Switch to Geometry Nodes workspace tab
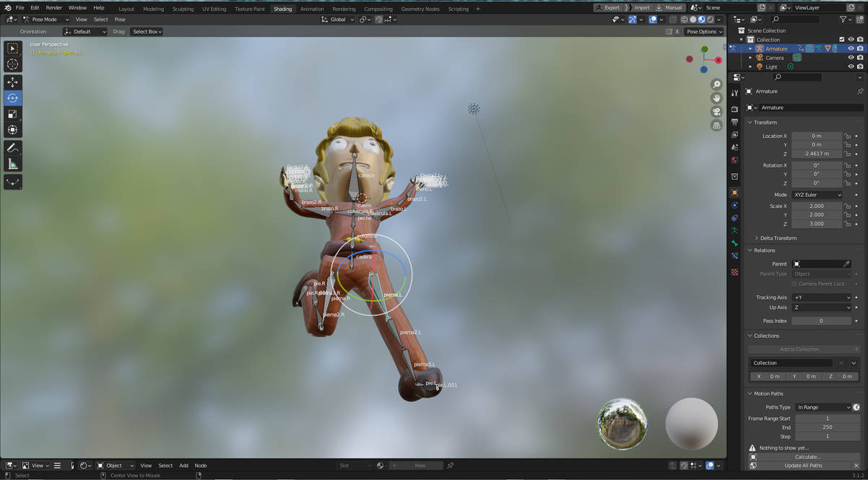This screenshot has width=868, height=480. 420,9
